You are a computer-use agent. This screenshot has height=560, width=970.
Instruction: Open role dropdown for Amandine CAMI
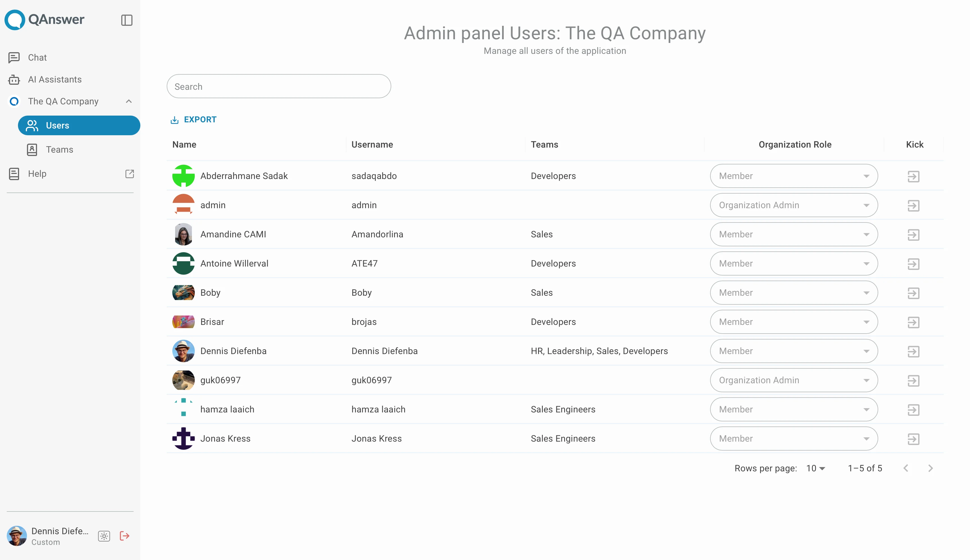coord(794,234)
